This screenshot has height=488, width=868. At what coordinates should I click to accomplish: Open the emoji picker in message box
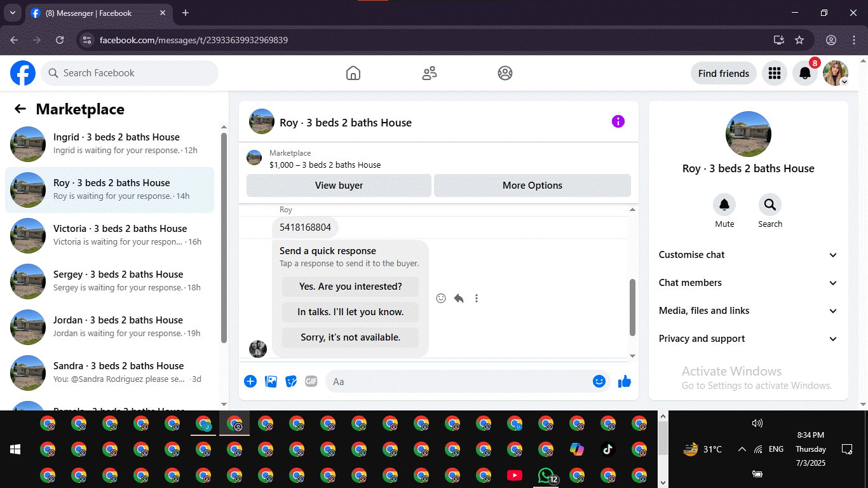tap(599, 381)
